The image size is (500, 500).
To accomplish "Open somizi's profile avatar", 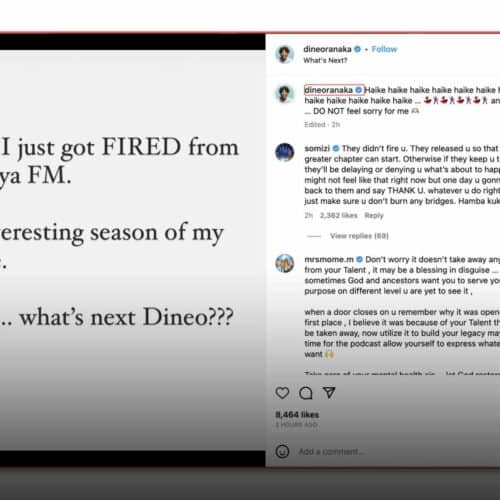I will click(x=285, y=152).
